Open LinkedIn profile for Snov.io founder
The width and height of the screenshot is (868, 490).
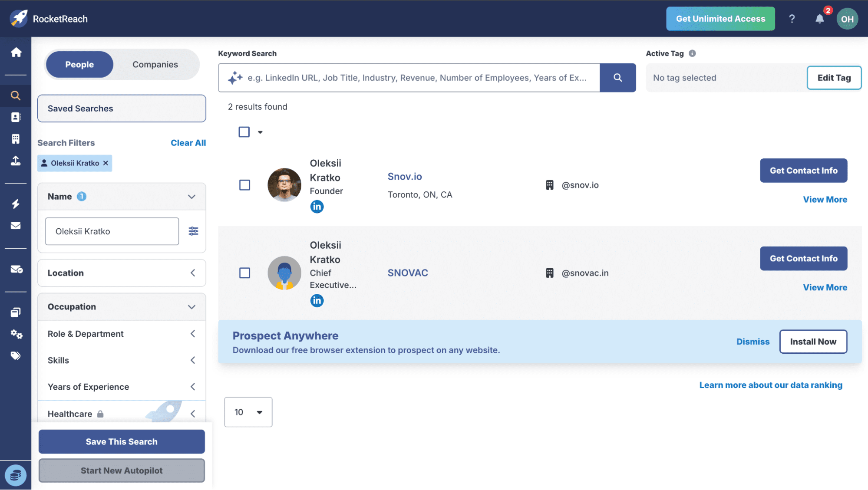tap(317, 207)
